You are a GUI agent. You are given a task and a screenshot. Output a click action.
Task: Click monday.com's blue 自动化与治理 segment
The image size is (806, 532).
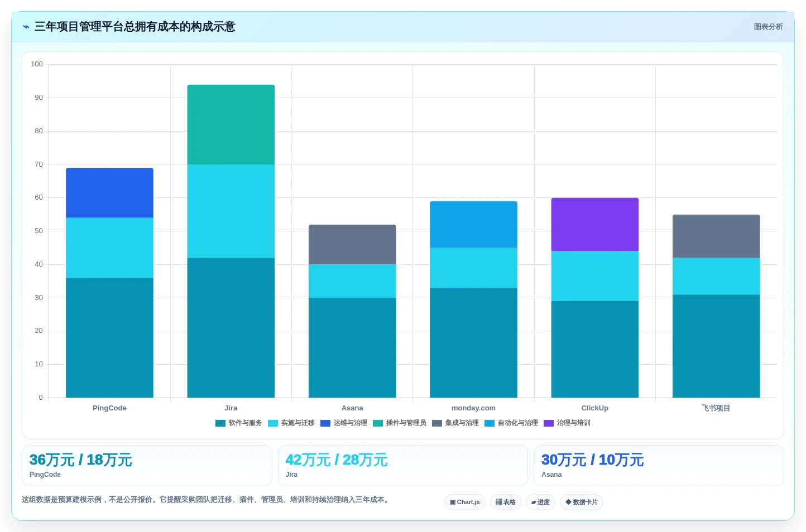coord(473,225)
